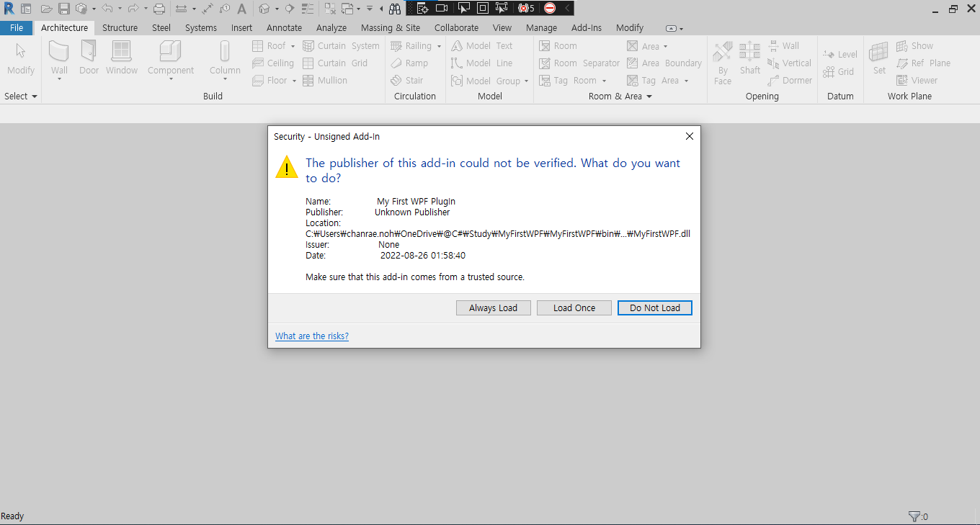Click the Print icon in quick access toolbar
980x525 pixels.
(x=160, y=9)
